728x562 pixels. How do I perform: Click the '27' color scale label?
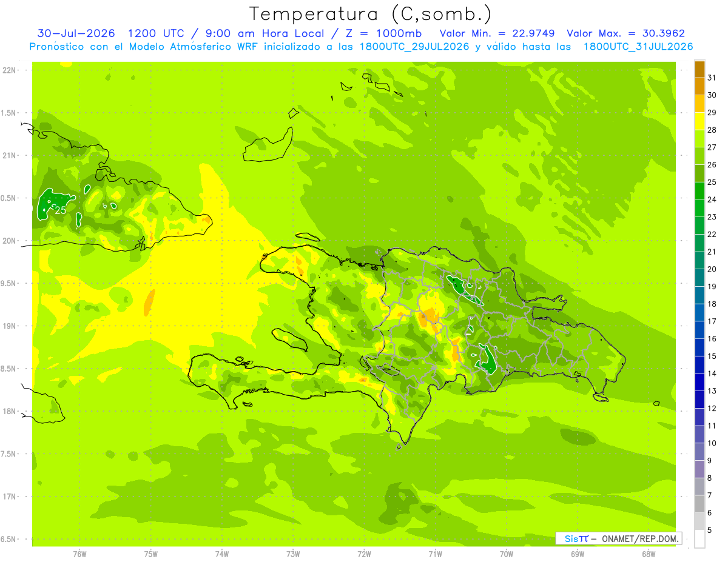pyautogui.click(x=712, y=147)
